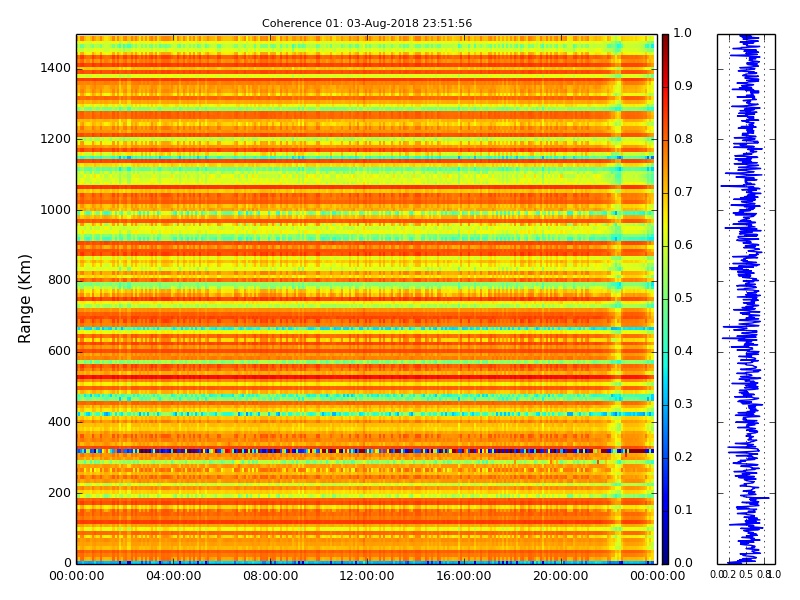Click the 12:00:00 time axis label
The width and height of the screenshot is (800, 600).
[367, 576]
